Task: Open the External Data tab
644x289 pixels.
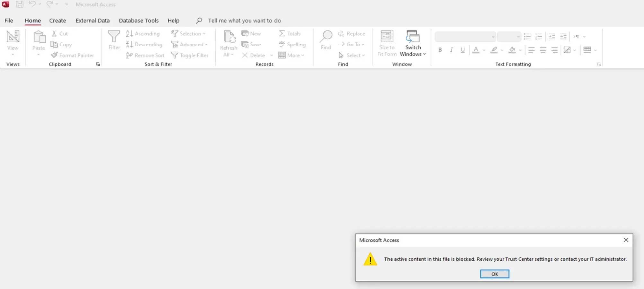Action: tap(93, 21)
